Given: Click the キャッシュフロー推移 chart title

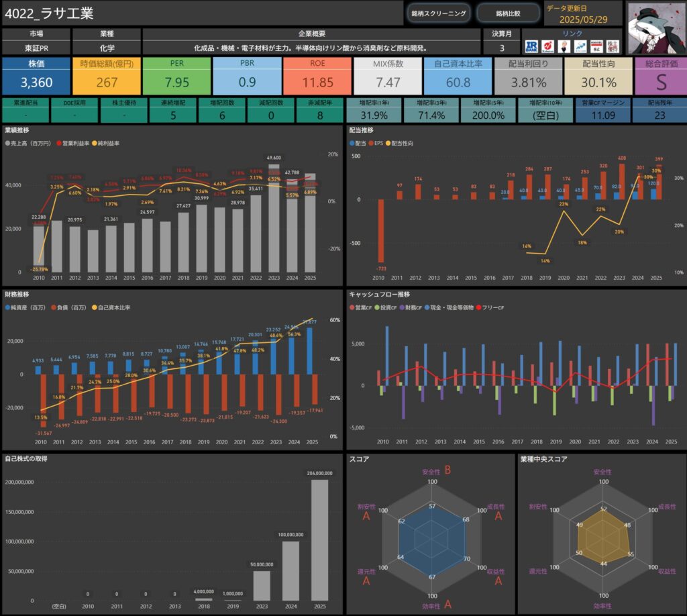Looking at the screenshot, I should click(380, 295).
